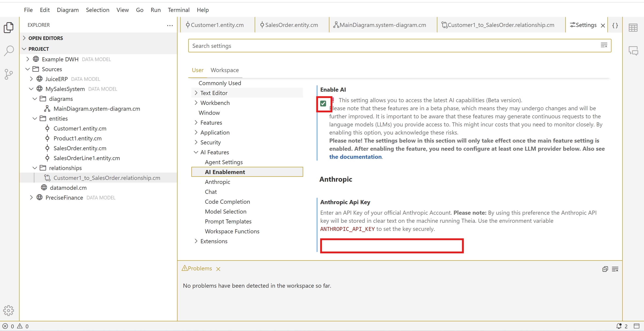Open the AI chat icon in right sidebar
The height and width of the screenshot is (331, 644).
point(633,51)
